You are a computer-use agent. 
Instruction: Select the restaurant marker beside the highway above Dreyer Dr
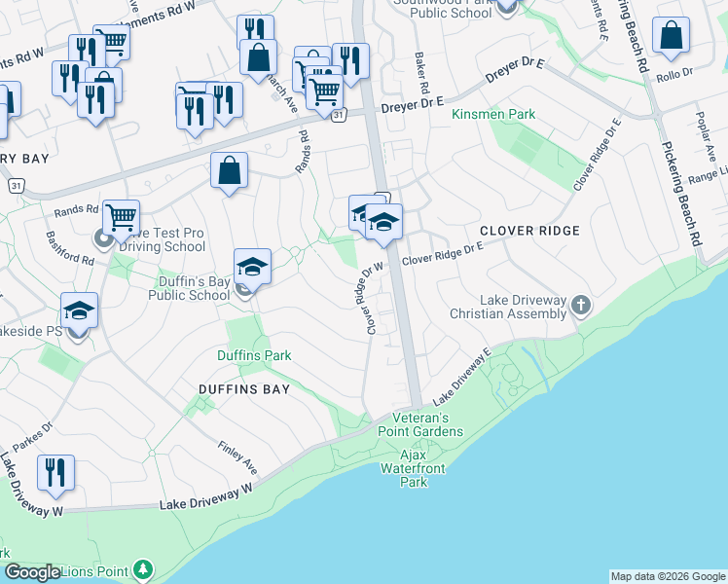(350, 63)
